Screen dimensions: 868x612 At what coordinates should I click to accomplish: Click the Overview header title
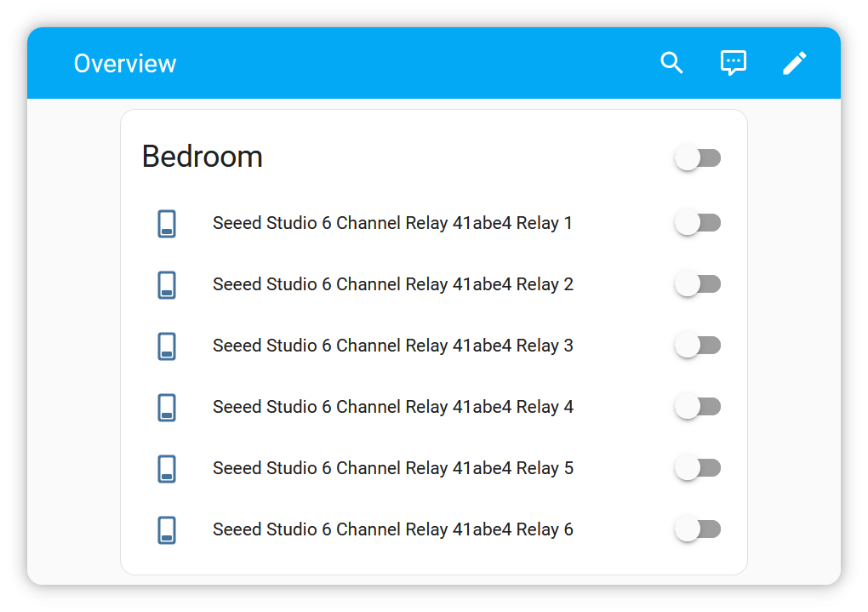tap(125, 64)
